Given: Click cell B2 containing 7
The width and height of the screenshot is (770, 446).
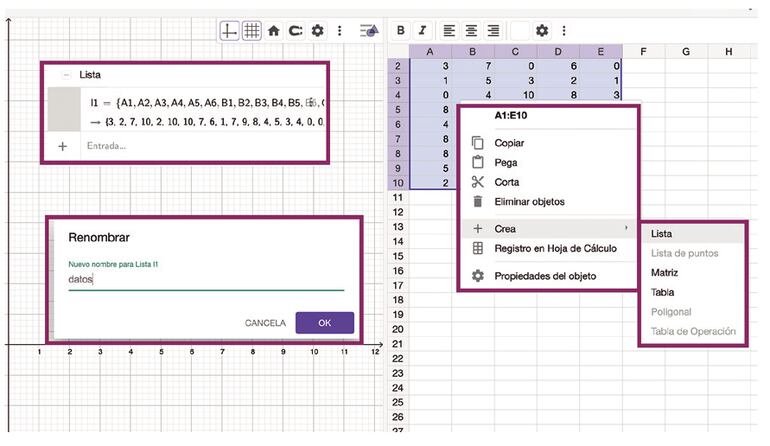Looking at the screenshot, I should [x=473, y=66].
